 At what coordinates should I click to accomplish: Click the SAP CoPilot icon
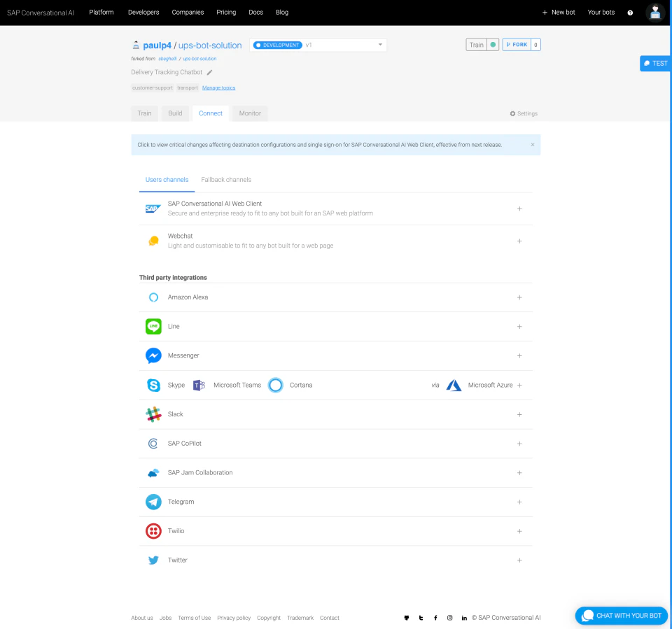[x=153, y=443]
